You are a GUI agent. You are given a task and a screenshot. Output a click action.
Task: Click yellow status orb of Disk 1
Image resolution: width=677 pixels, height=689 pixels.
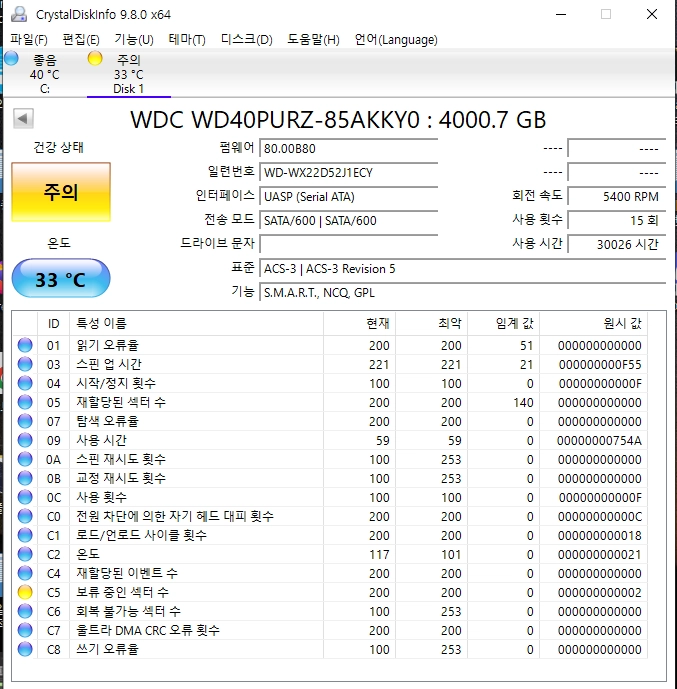(x=95, y=58)
